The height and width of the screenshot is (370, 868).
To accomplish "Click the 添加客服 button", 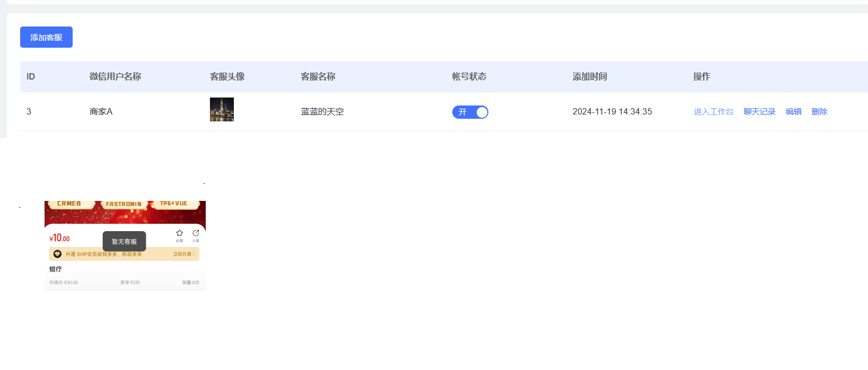I will tap(46, 37).
